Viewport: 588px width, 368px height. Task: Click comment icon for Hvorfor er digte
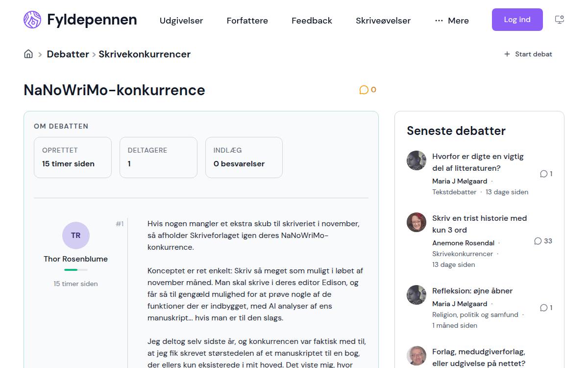point(543,174)
